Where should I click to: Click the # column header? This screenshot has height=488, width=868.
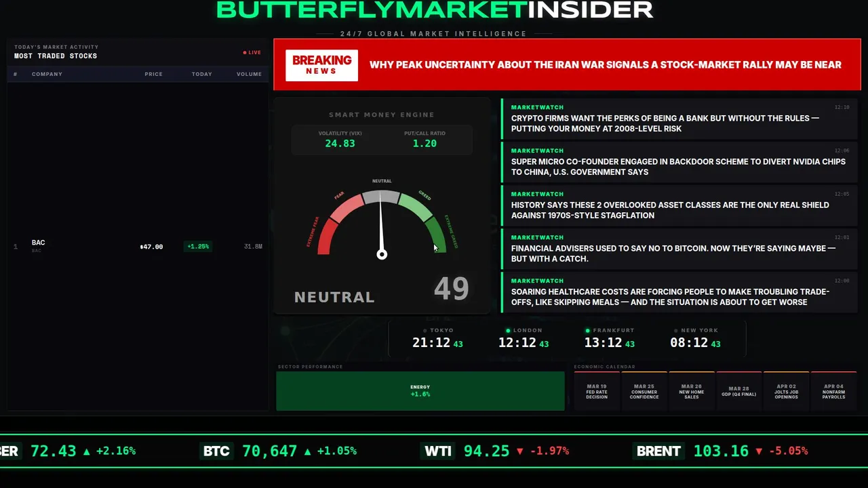[x=16, y=74]
